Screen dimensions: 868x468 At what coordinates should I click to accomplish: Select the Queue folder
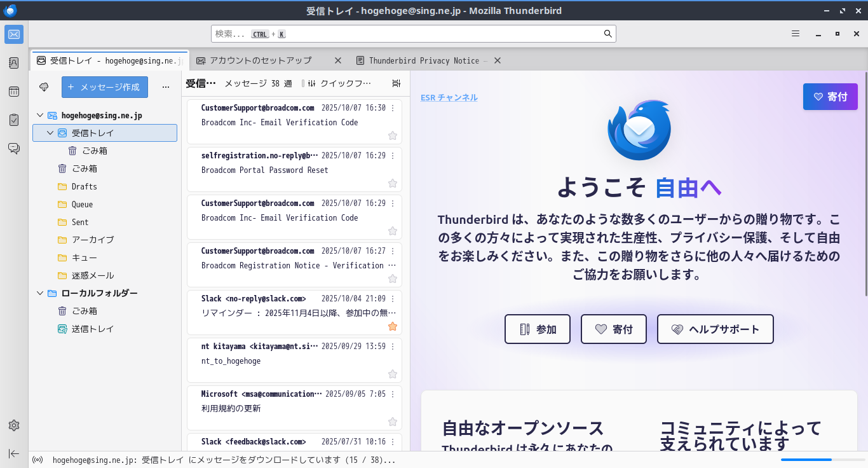(x=105, y=204)
